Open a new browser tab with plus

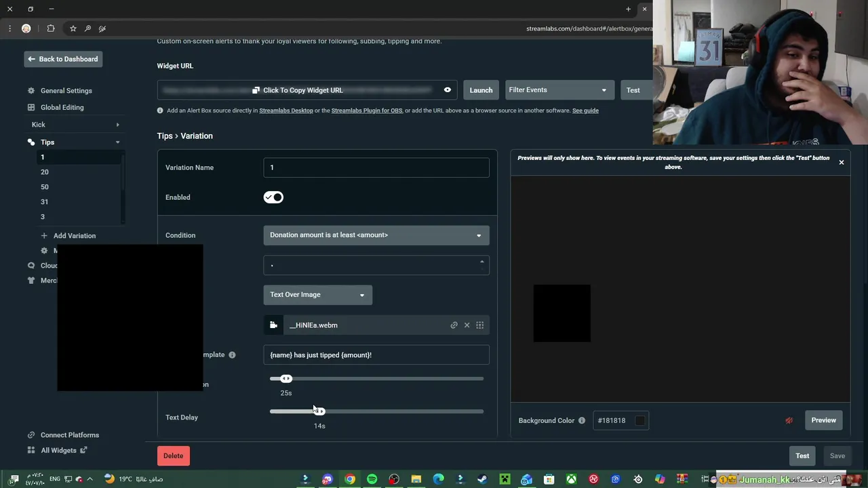coord(629,9)
